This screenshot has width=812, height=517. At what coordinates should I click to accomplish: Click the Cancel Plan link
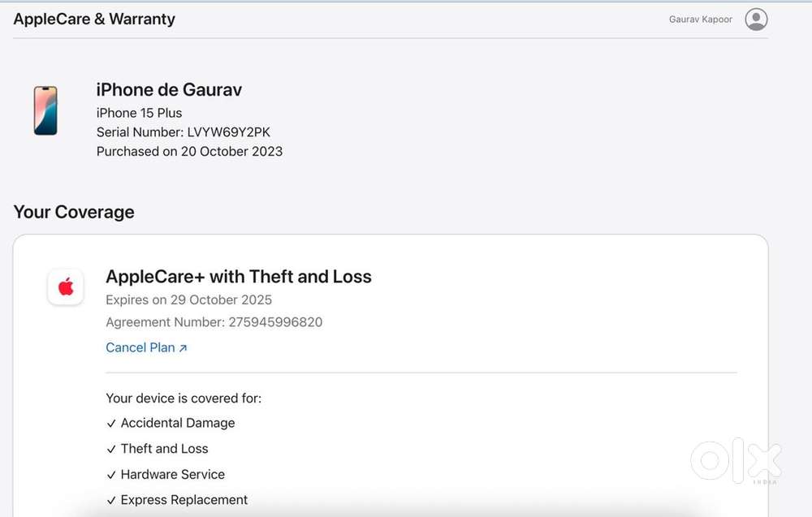[140, 347]
